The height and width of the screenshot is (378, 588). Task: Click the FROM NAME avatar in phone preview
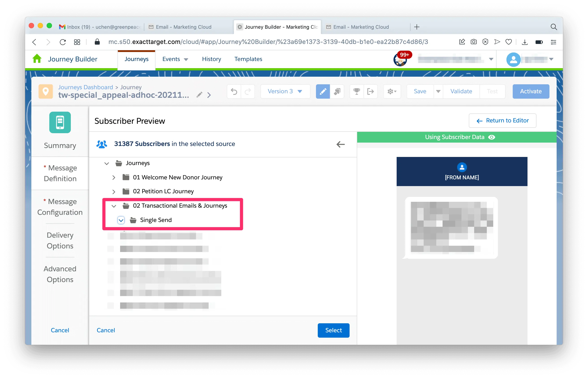[462, 167]
